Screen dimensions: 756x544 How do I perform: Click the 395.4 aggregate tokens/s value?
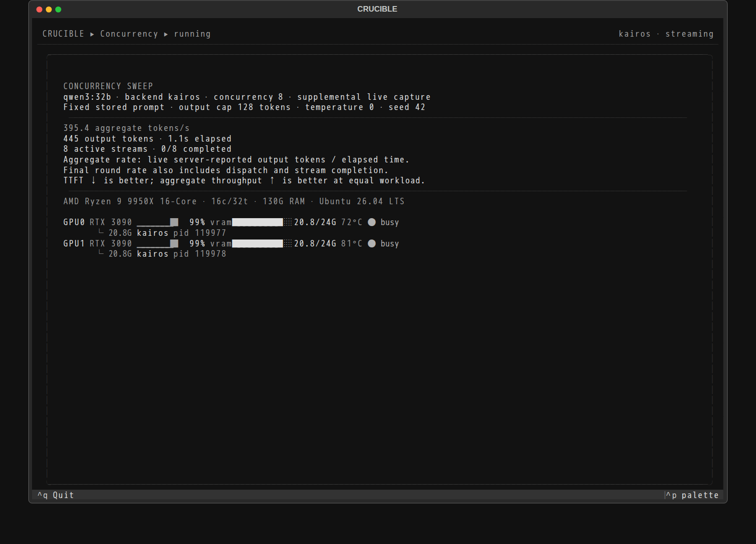126,128
